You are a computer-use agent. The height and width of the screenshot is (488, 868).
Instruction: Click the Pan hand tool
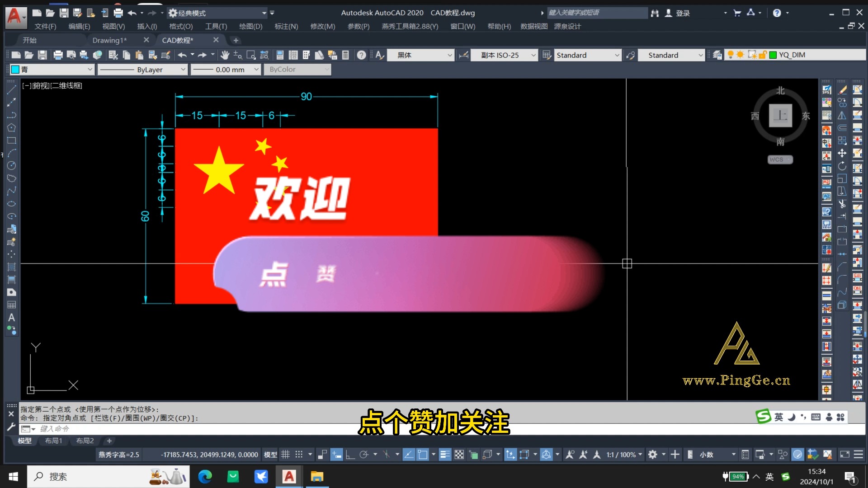(225, 55)
